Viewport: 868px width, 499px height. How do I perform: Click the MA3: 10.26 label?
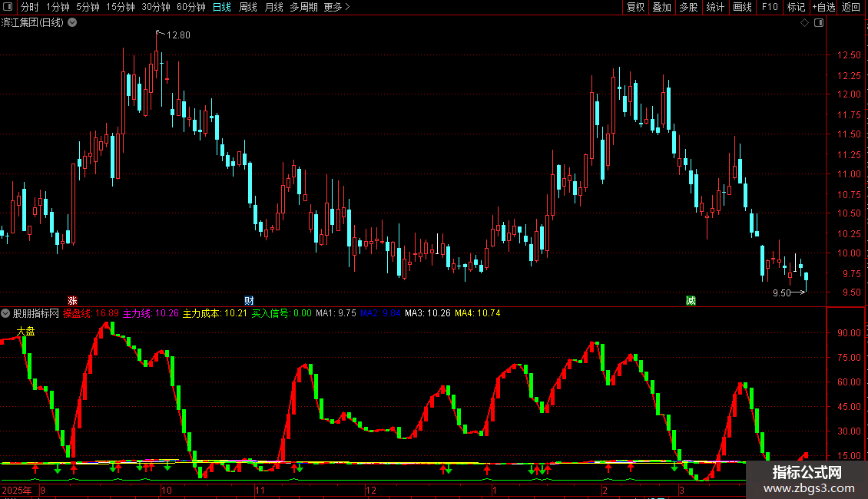coord(427,314)
